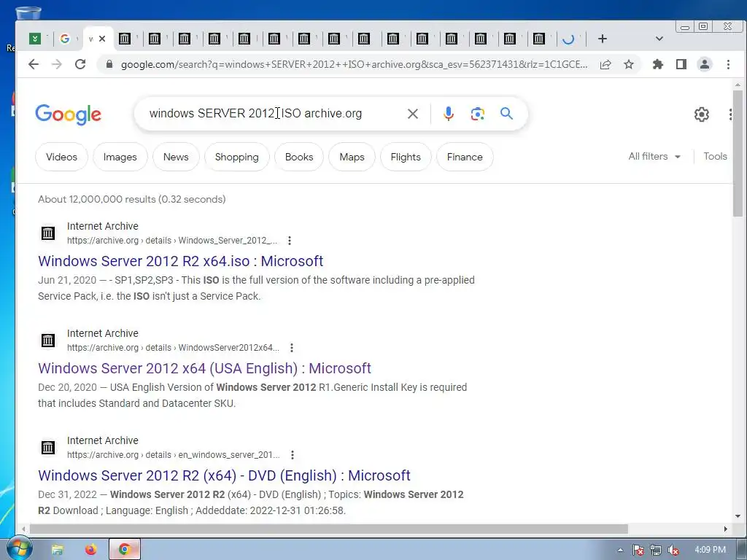
Task: Open more options for Windows Server 2012 x64 (USA English) result
Action: [292, 348]
